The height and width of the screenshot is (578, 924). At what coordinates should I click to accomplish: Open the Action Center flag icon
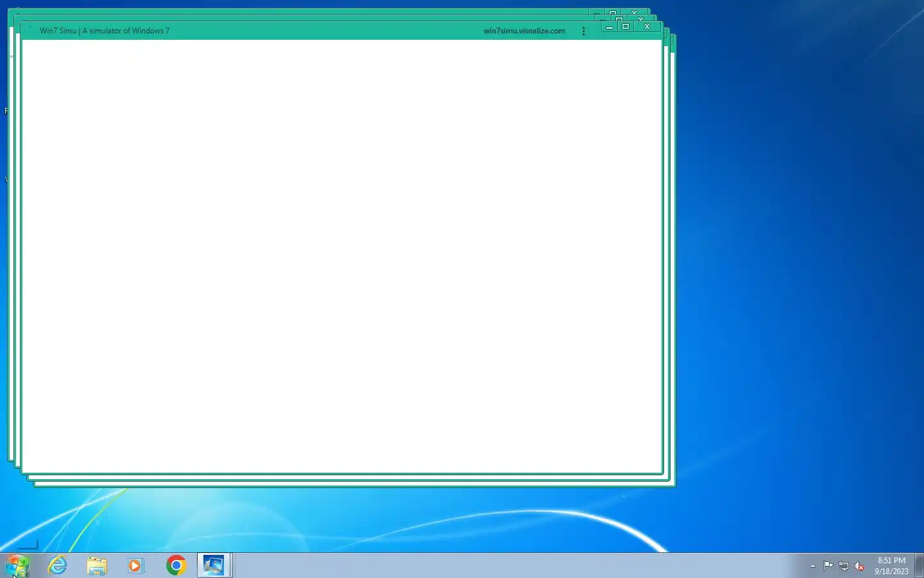(x=828, y=566)
